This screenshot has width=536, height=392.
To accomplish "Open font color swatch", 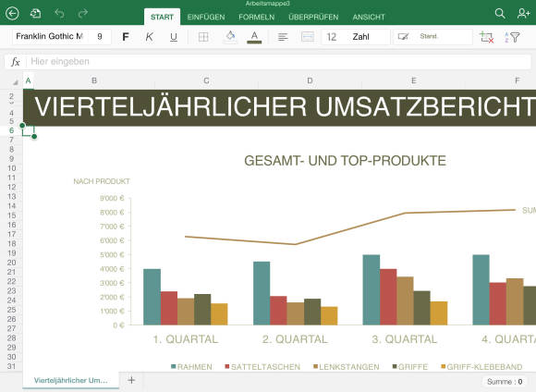I will click(x=254, y=37).
